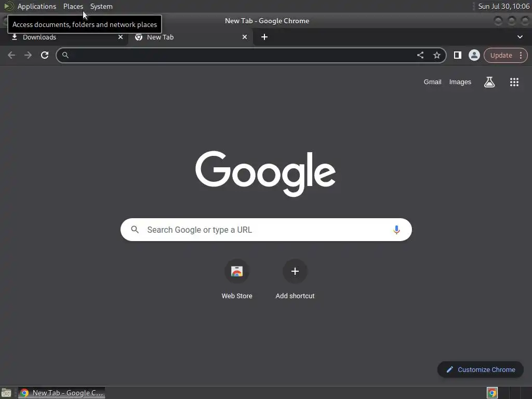Select the New Tab tab

point(190,37)
